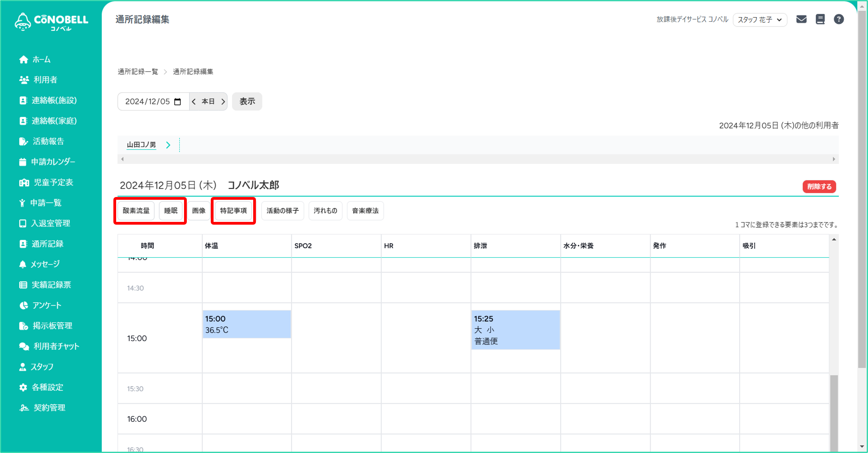Open the スタッフ 花子 user dropdown
The width and height of the screenshot is (868, 453).
[760, 20]
